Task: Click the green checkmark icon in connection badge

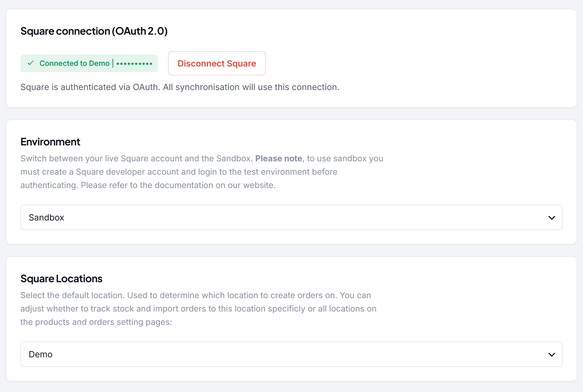Action: (31, 63)
